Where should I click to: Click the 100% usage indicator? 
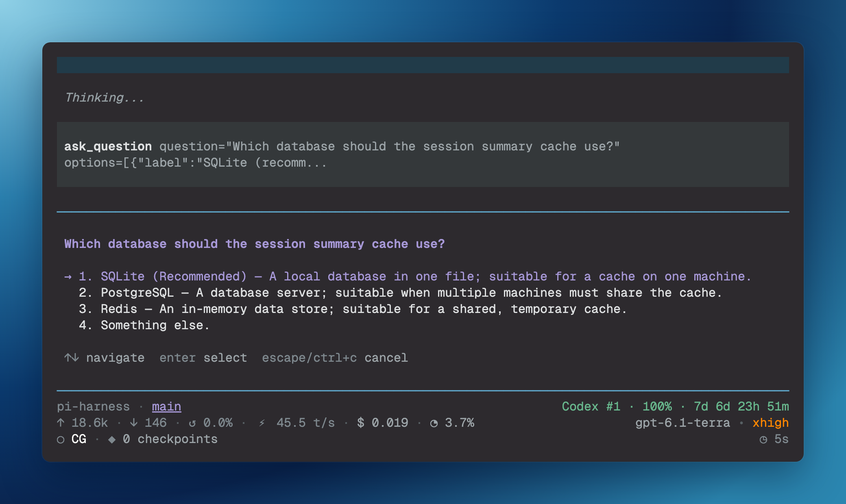tap(657, 406)
